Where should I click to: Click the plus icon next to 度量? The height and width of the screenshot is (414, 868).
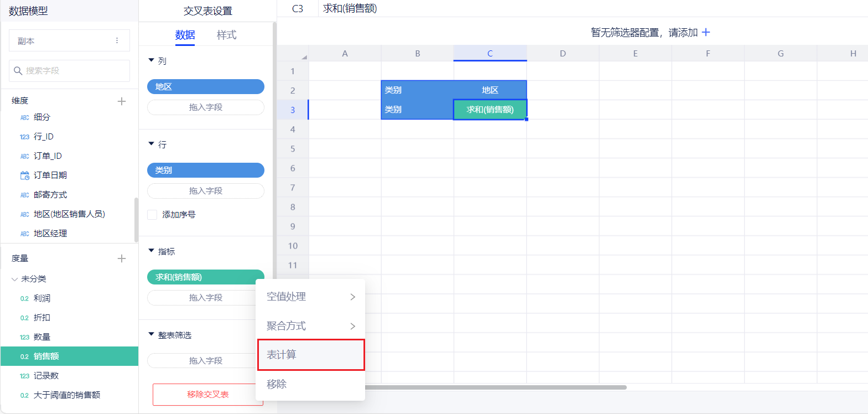pos(122,258)
